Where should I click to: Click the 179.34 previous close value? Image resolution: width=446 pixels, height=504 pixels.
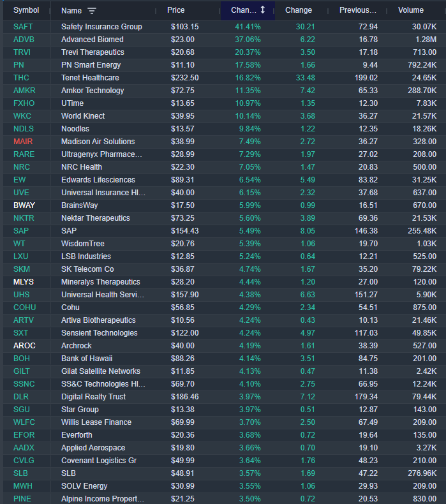pyautogui.click(x=366, y=397)
